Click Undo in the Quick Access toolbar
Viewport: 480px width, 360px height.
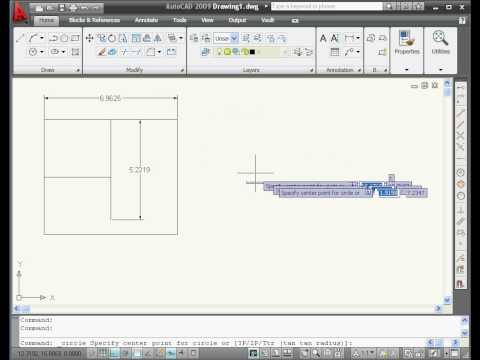(85, 8)
